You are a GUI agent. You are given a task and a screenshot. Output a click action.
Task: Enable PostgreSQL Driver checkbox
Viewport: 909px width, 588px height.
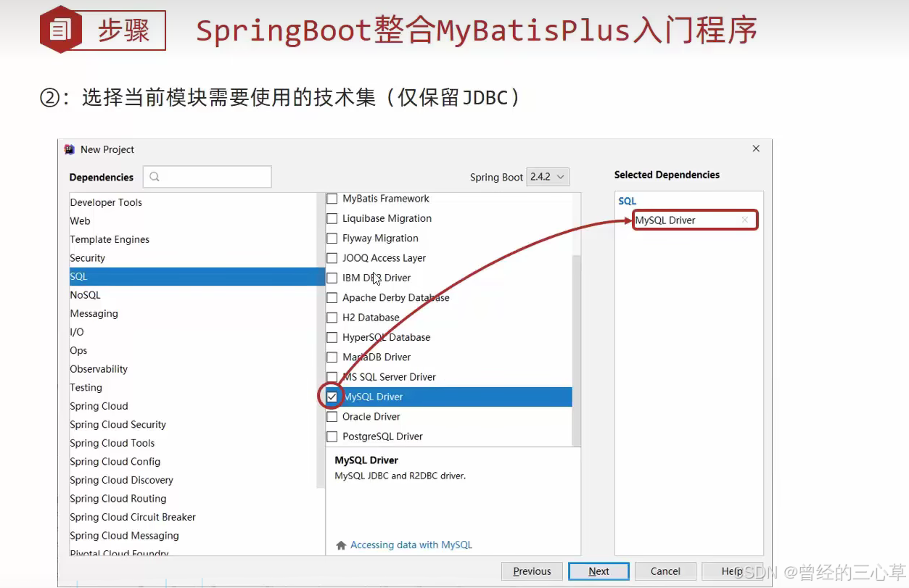[332, 436]
